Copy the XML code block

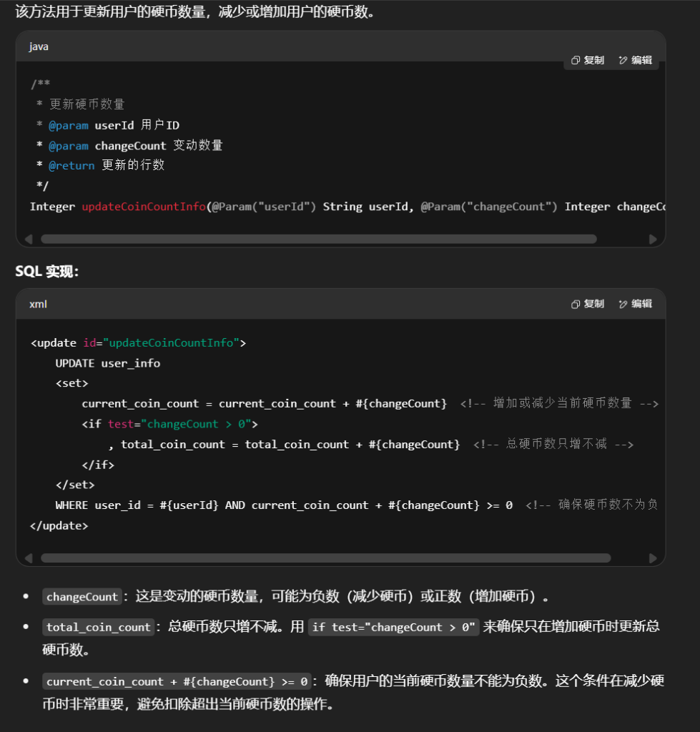point(588,304)
